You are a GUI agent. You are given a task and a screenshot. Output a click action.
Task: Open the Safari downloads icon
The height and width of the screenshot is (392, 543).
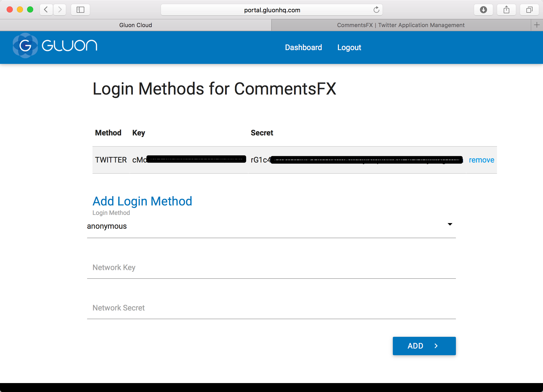tap(483, 10)
